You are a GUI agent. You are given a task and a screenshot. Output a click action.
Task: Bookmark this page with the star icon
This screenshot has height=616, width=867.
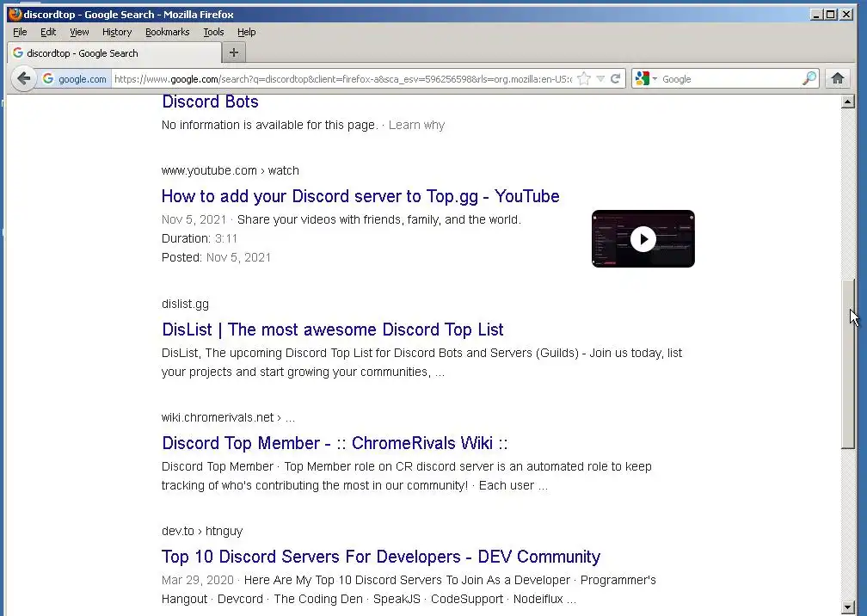click(x=584, y=78)
